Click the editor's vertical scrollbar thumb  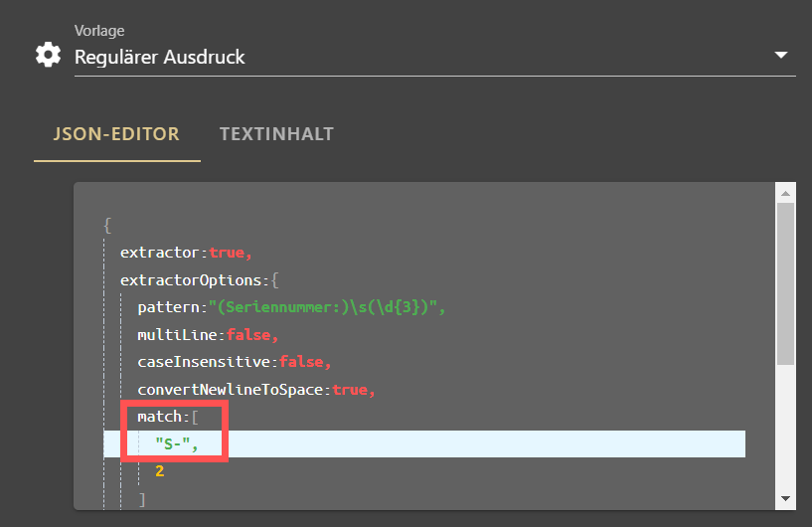[x=785, y=284]
